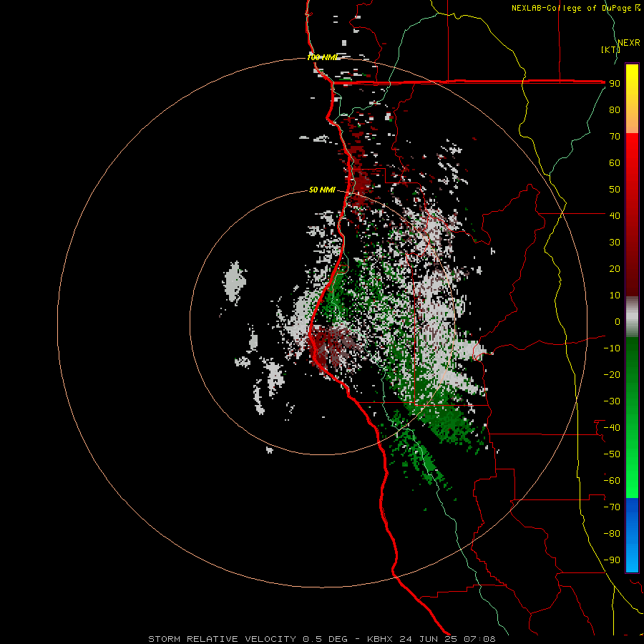Pick the light blue band at color bar bottom
Viewport: 644px width, 644px height.
[x=632, y=559]
